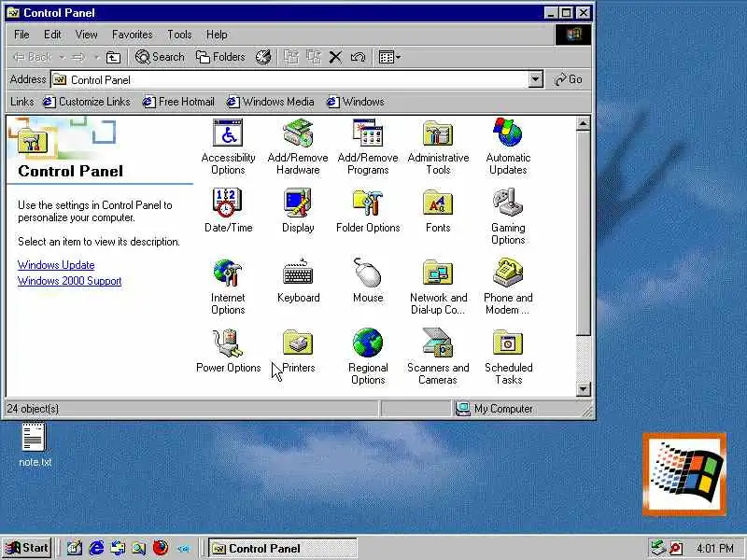Toggle the Folders pane button
The width and height of the screenshot is (747, 560).
220,57
